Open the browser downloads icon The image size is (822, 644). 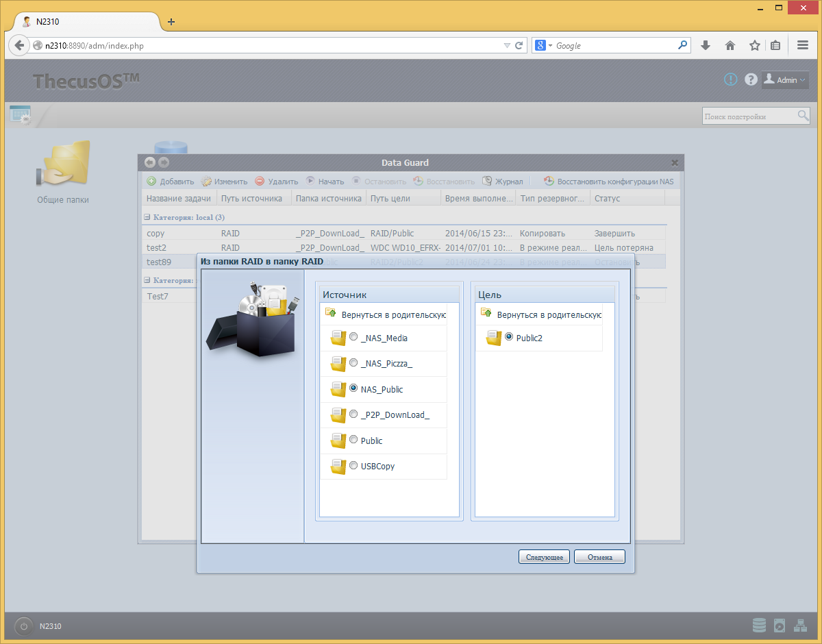pos(706,45)
